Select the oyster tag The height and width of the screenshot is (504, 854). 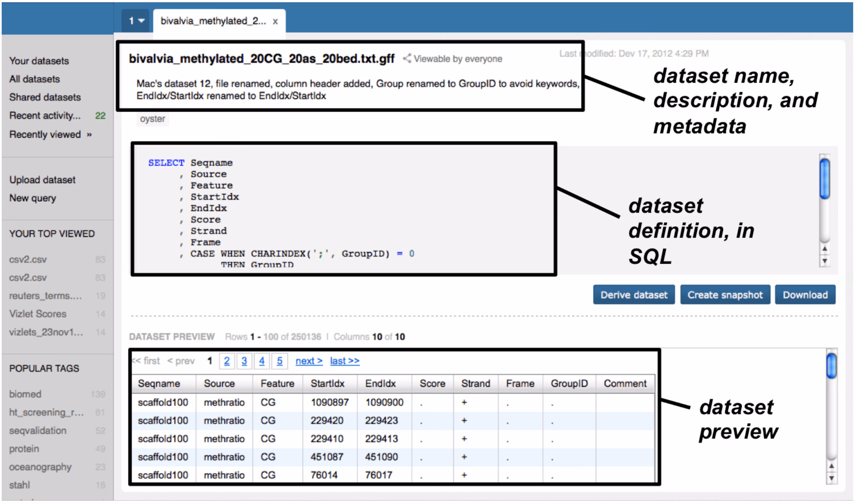coord(152,119)
